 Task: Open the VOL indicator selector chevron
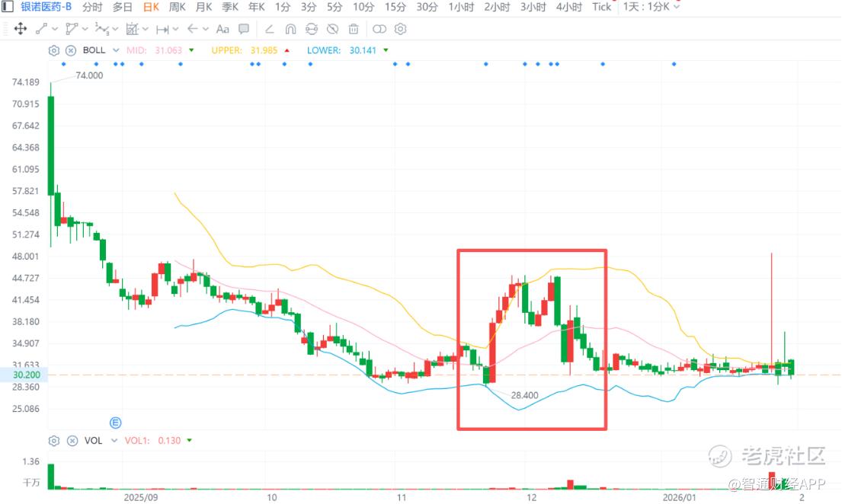coord(114,441)
